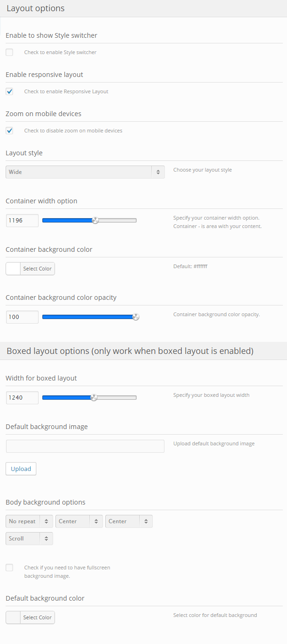Viewport: 287px width, 644px height.
Task: Open the Scroll attachment dropdown
Action: [x=29, y=539]
